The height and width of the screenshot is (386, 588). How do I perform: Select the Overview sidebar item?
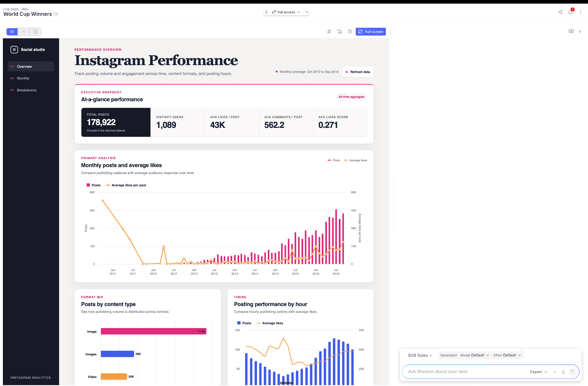point(31,67)
